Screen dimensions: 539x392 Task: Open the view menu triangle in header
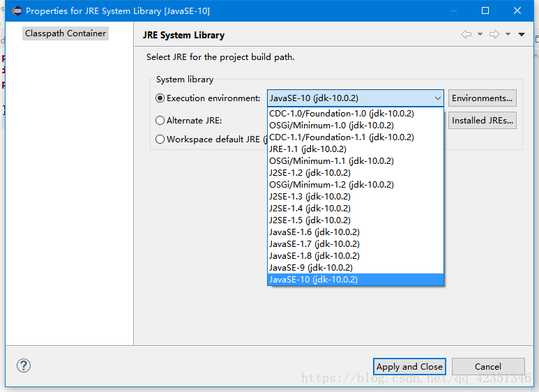[522, 34]
